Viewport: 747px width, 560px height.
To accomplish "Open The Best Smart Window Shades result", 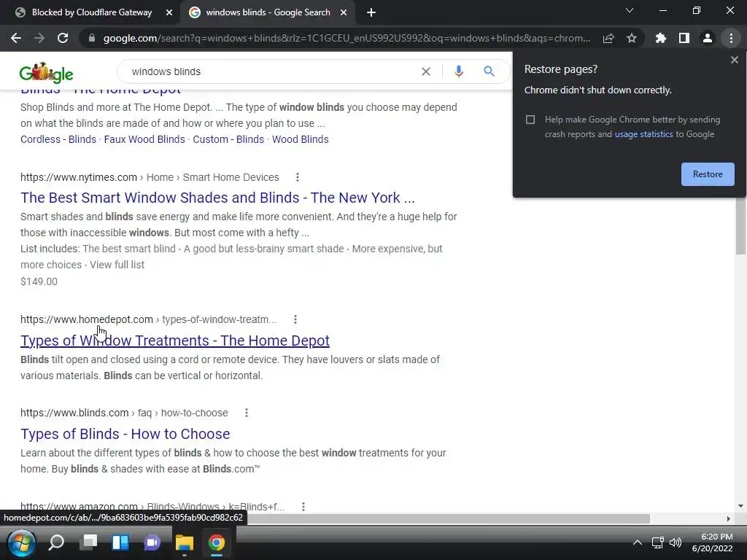I will pos(217,198).
